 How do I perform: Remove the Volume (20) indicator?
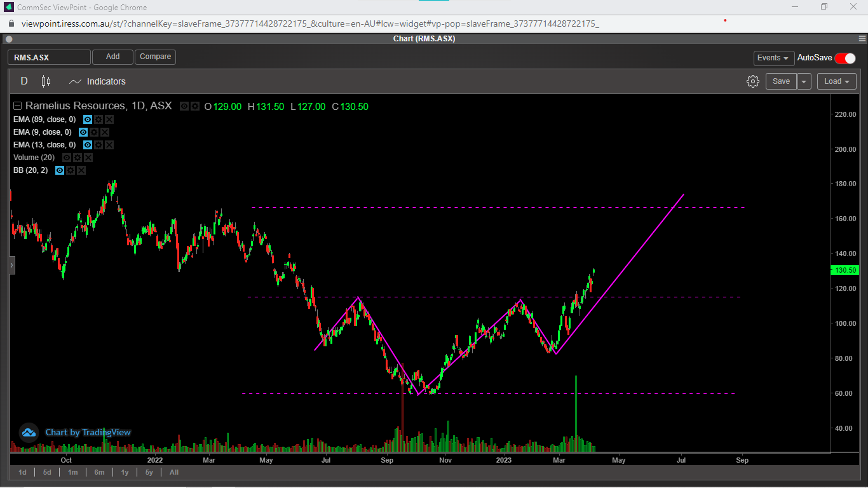(88, 158)
